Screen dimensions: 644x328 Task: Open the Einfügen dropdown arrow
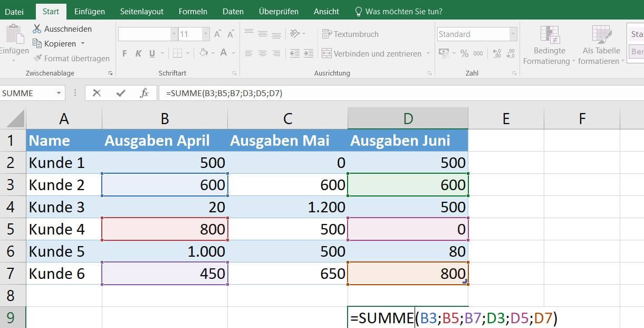[14, 60]
